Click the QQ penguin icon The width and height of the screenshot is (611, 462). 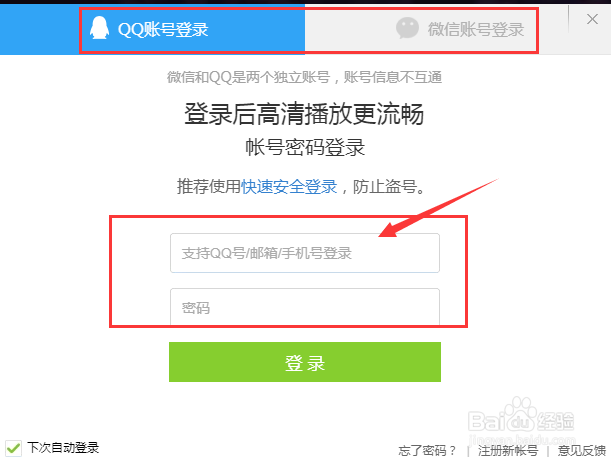[x=99, y=28]
